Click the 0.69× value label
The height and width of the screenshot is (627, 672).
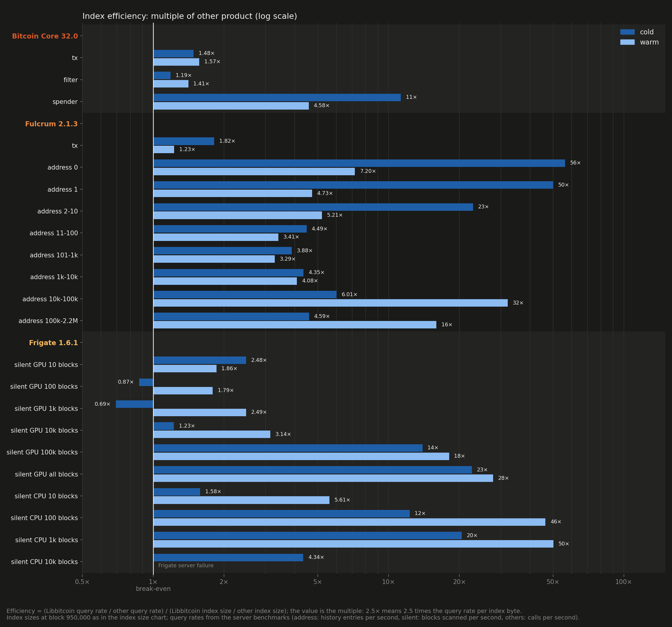tap(102, 404)
